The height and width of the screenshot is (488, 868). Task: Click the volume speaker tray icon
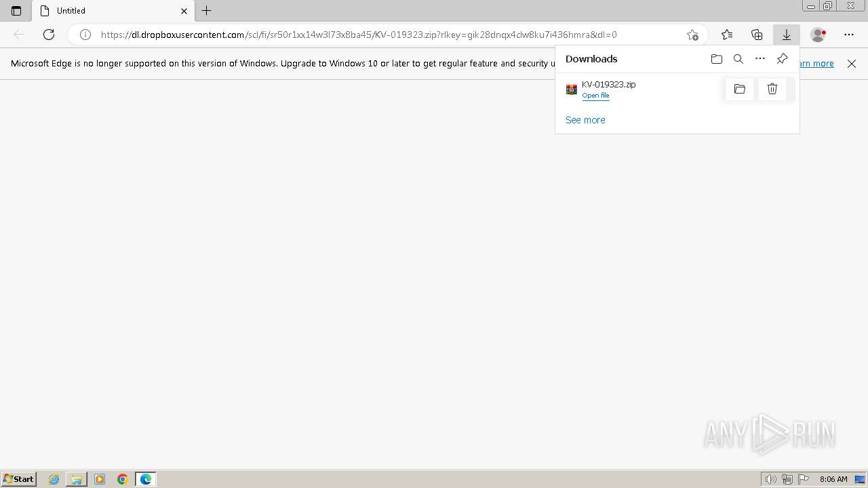[771, 479]
